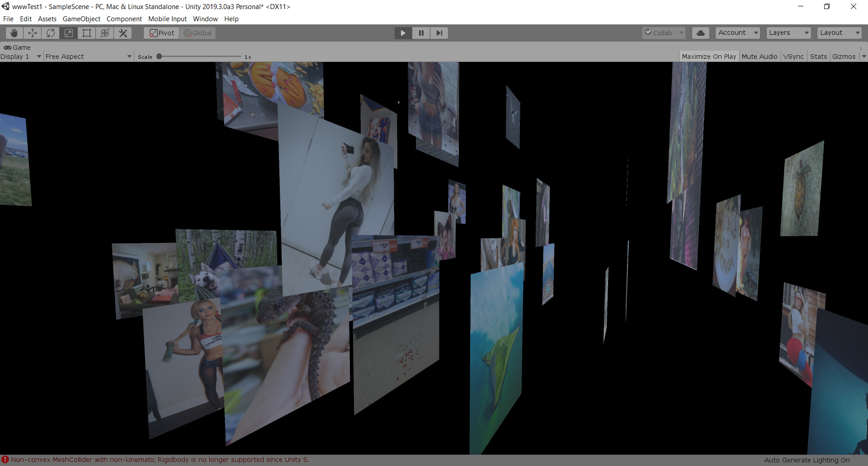868x466 pixels.
Task: Select the Scale tool
Action: (x=69, y=33)
